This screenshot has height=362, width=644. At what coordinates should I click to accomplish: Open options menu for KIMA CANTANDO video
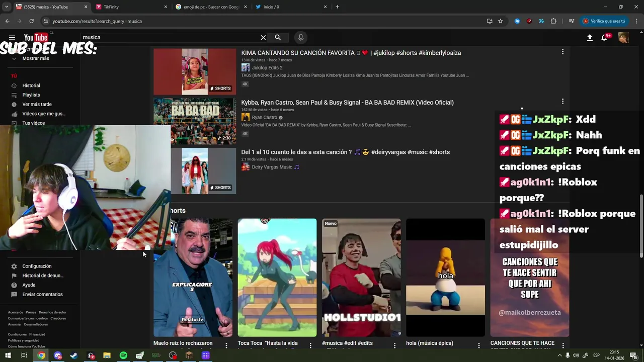(562, 52)
